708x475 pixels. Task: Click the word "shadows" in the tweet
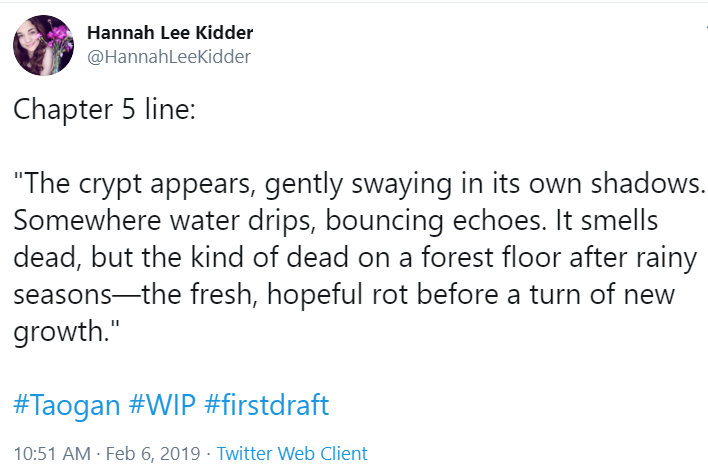[x=648, y=185]
